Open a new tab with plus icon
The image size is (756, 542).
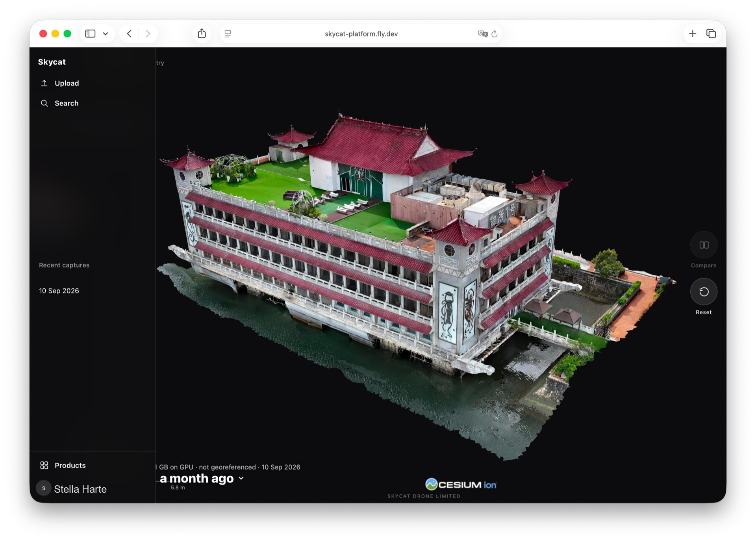coord(693,34)
